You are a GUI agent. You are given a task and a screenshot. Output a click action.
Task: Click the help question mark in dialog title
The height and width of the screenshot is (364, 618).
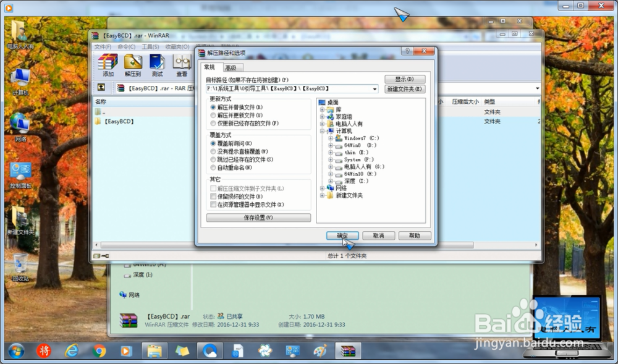[407, 51]
